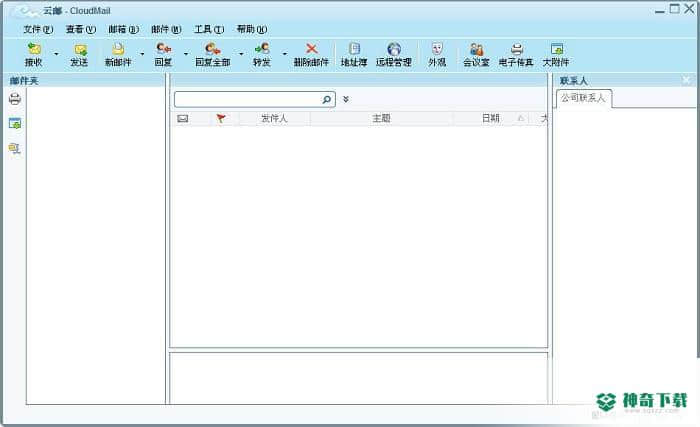The width and height of the screenshot is (700, 427).
Task: Click the 删除邮件 red X icon
Action: [x=312, y=49]
